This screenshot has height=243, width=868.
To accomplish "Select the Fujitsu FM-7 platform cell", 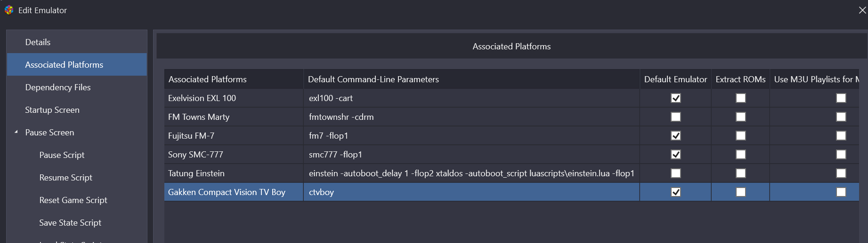I will pyautogui.click(x=234, y=135).
